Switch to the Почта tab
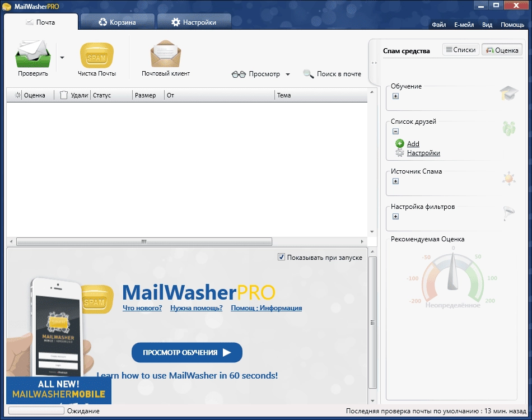This screenshot has width=532, height=420. pos(41,22)
